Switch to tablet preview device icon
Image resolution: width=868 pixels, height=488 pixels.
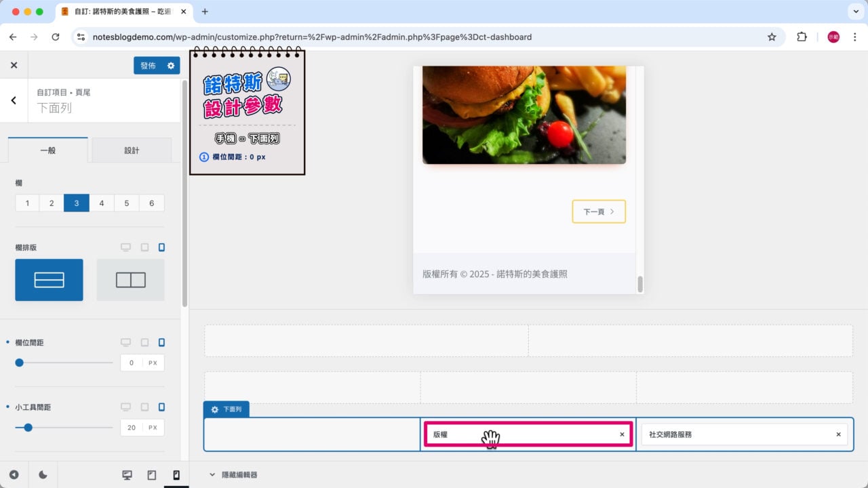[152, 475]
